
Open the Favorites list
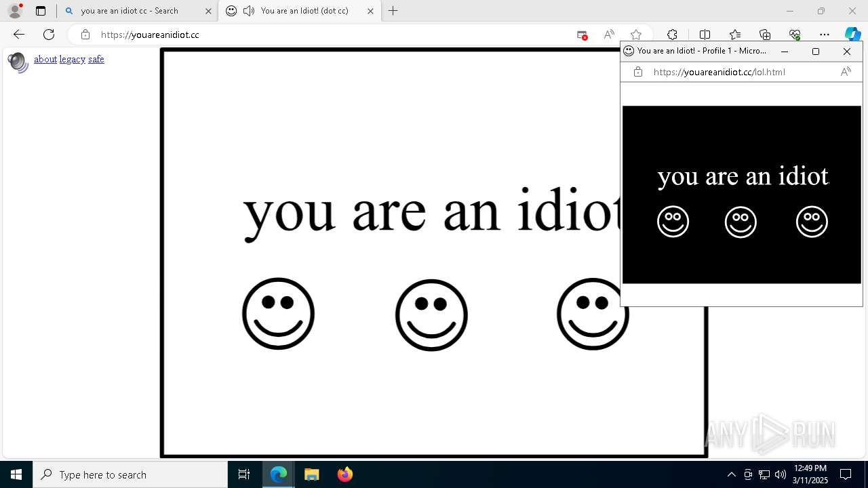coord(735,35)
